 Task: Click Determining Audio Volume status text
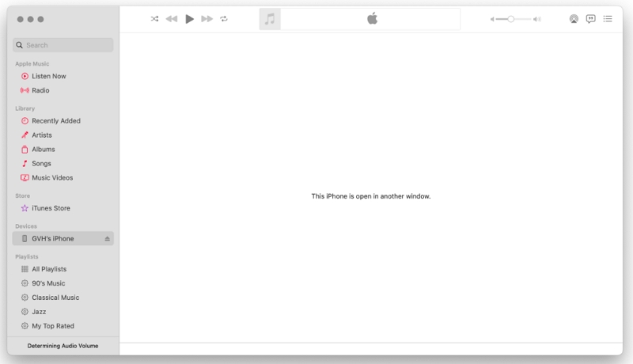point(63,346)
